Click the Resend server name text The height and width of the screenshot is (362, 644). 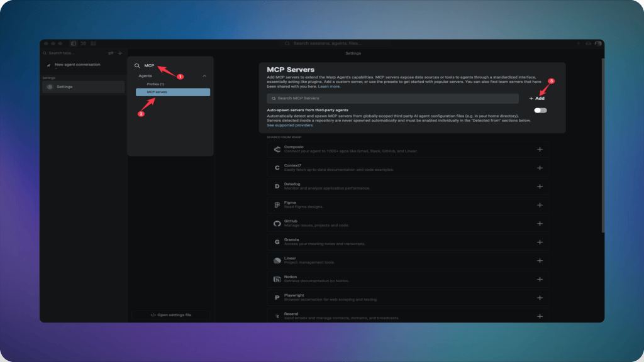(x=291, y=314)
